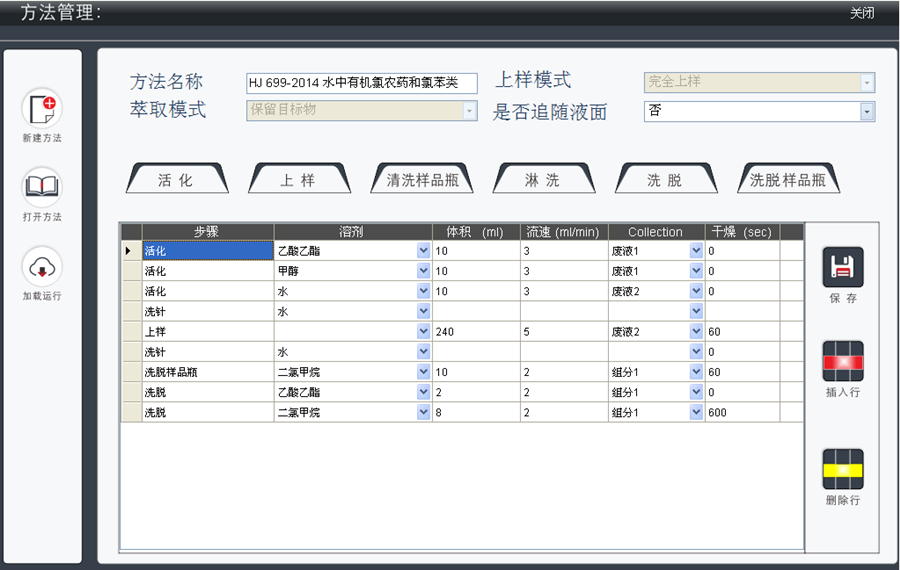Click the 方法名称 text input field
The width and height of the screenshot is (900, 570).
pos(361,84)
